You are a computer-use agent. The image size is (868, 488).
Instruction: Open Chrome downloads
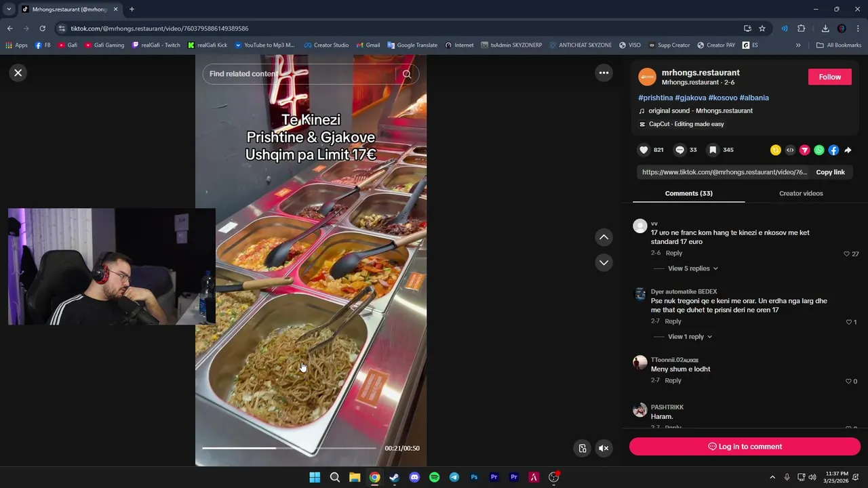pos(825,28)
